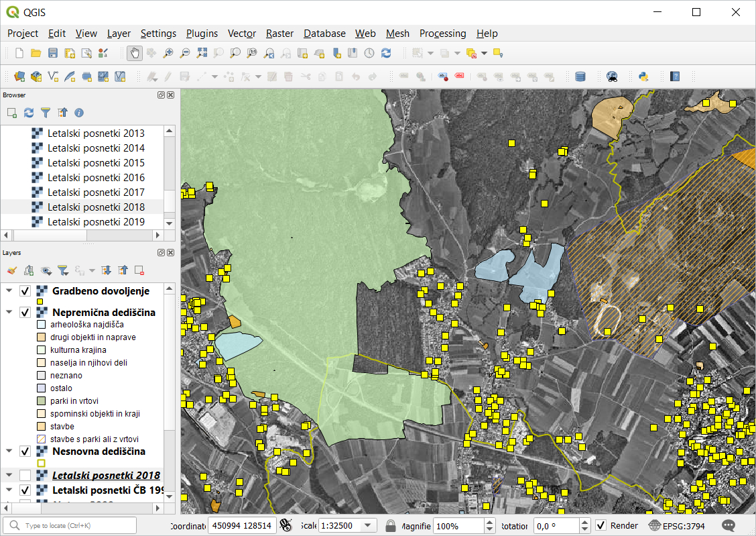This screenshot has width=756, height=536.
Task: Click the EPSG:3794 CRS button
Action: 677,525
